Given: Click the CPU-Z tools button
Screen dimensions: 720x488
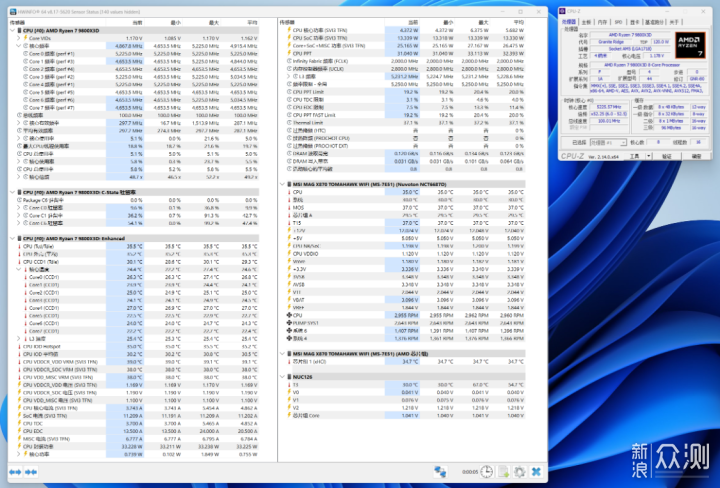Looking at the screenshot, I should (635, 156).
